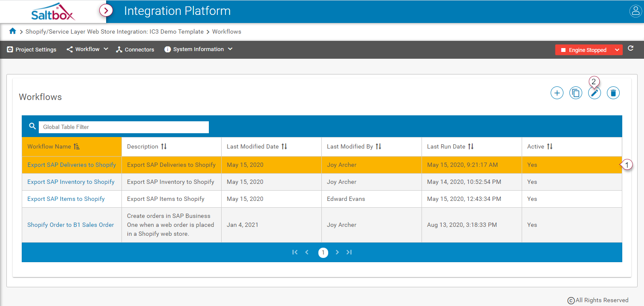Go to first page of table

295,252
